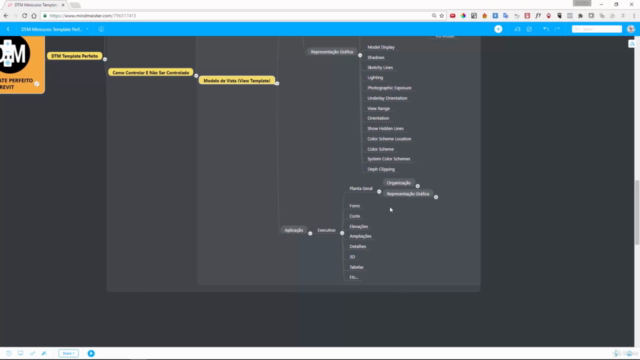This screenshot has width=640, height=360.
Task: Select the Show Hidden Lines topic
Action: [x=385, y=129]
